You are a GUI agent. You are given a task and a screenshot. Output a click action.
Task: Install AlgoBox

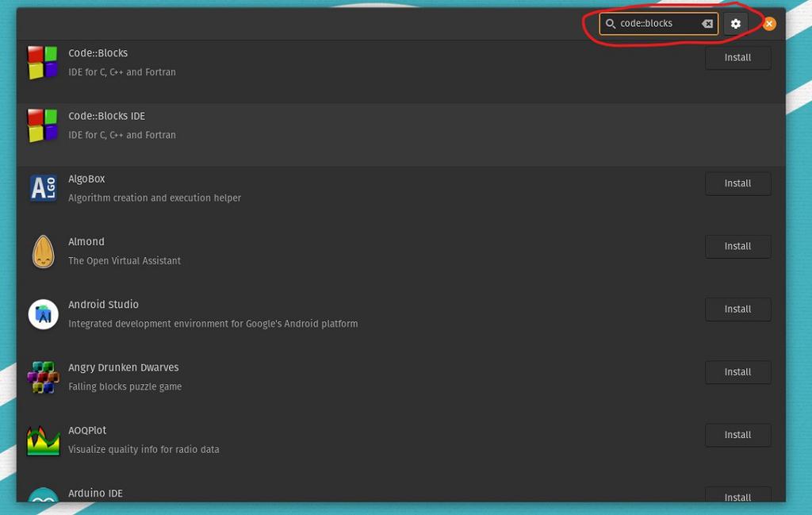pos(737,183)
